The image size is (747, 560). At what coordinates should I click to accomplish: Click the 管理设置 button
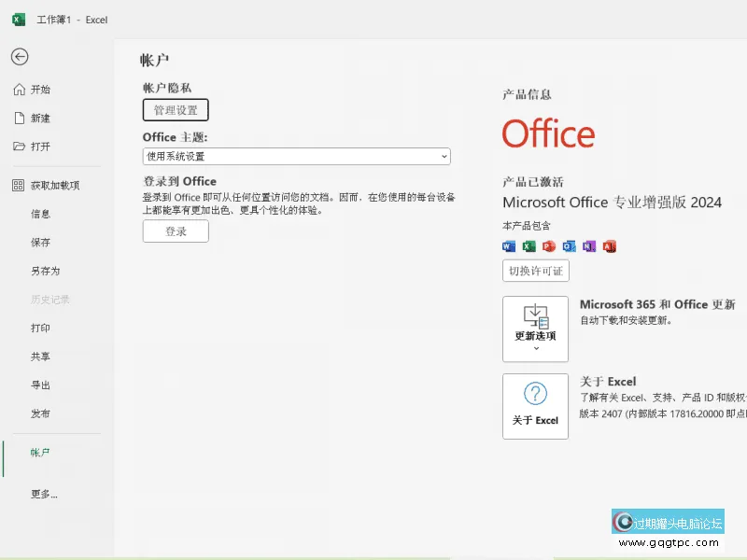click(175, 109)
